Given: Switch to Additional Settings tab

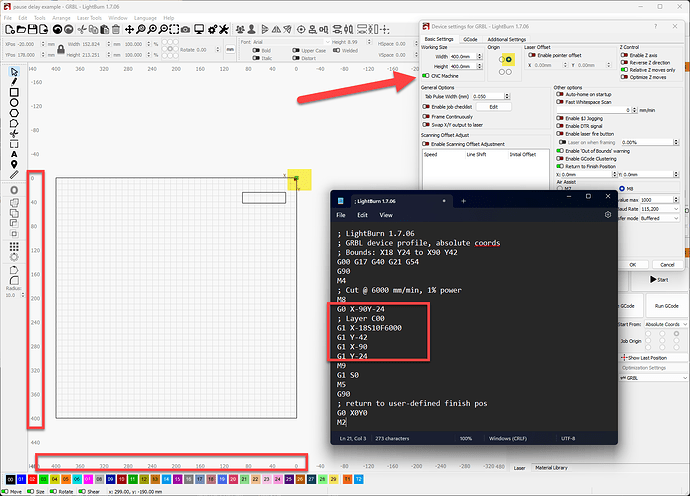Looking at the screenshot, I should pos(506,39).
